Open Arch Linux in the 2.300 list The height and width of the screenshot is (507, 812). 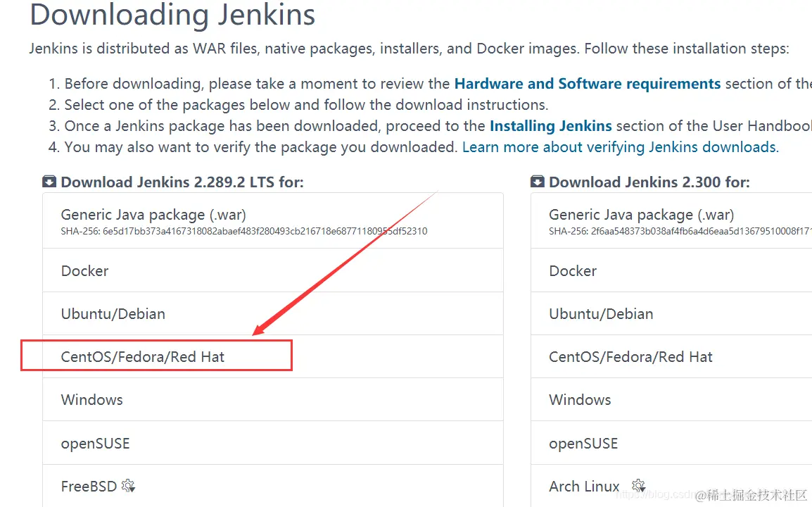671,486
